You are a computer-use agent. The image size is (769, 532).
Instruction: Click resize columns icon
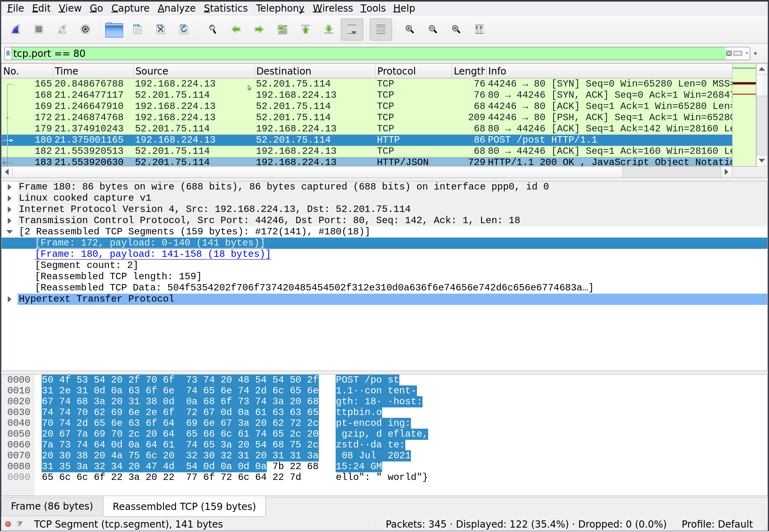[x=479, y=29]
